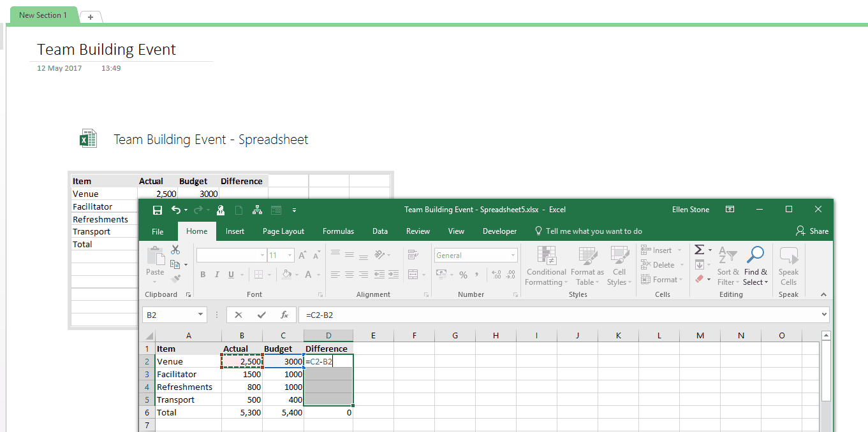The width and height of the screenshot is (868, 432).
Task: Open the Insert Function fx dialog
Action: [x=284, y=315]
